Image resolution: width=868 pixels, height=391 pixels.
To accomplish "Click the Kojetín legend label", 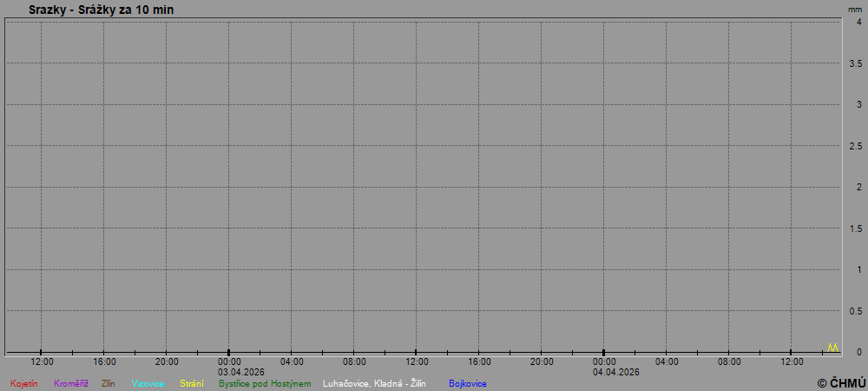I will (24, 383).
